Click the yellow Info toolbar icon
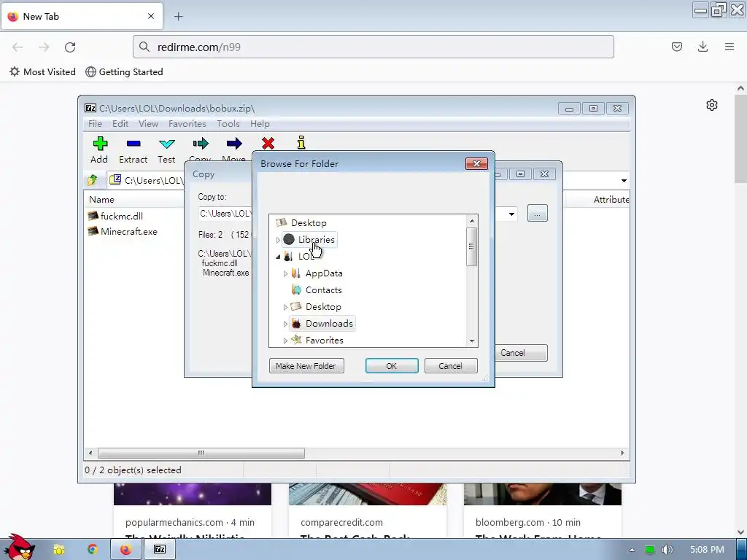 pyautogui.click(x=301, y=142)
